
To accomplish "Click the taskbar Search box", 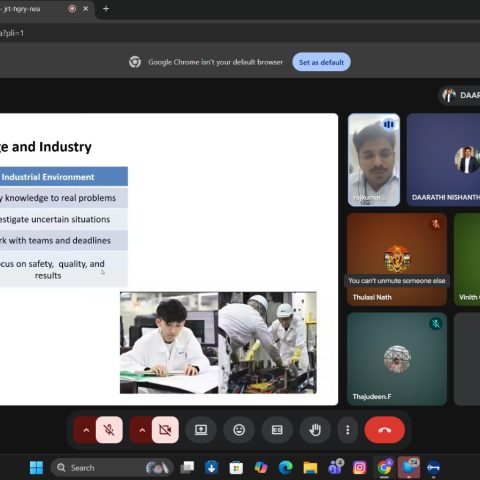I will tap(112, 468).
